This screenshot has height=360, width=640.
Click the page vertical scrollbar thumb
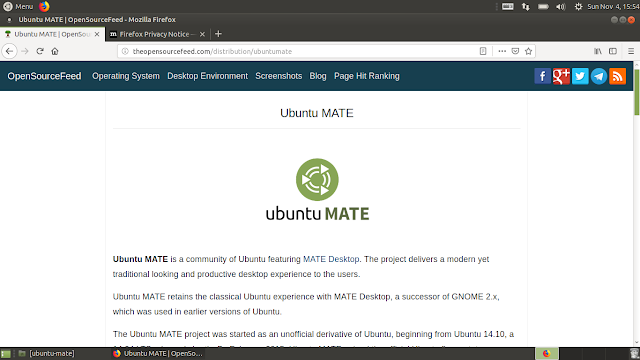[x=636, y=91]
